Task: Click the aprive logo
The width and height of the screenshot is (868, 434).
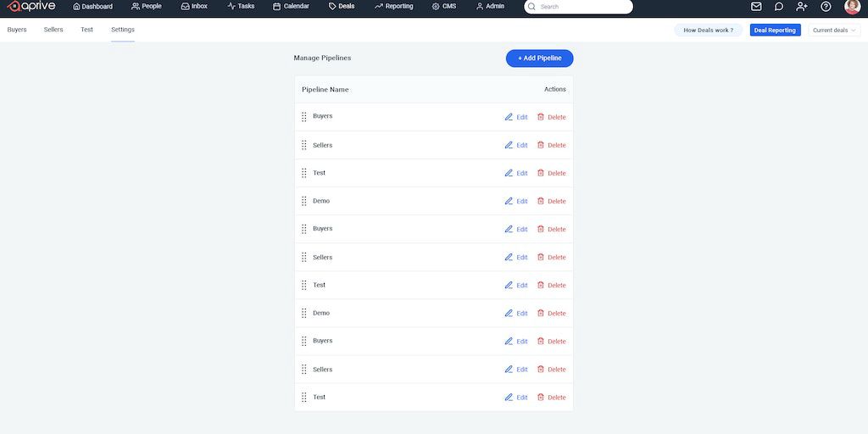Action: [31, 7]
